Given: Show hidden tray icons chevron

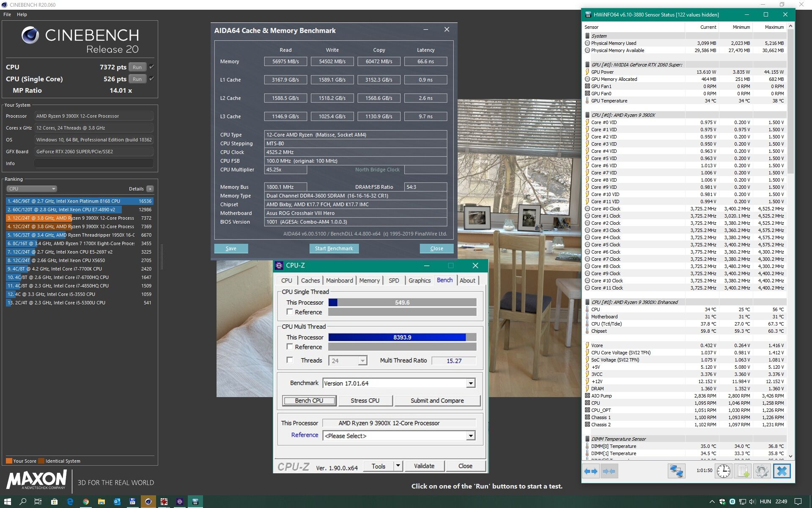Looking at the screenshot, I should pyautogui.click(x=712, y=502).
